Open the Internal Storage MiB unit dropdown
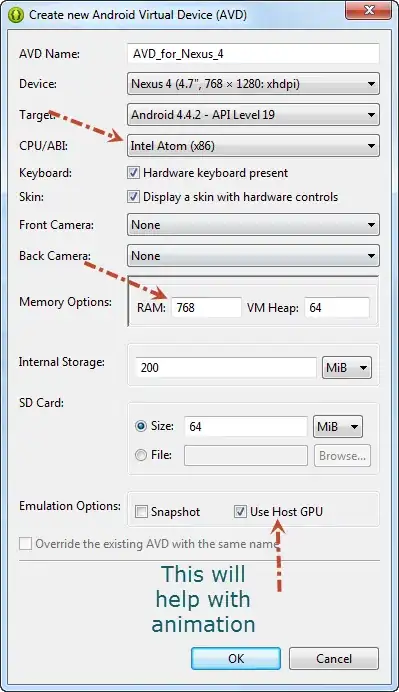399x692 pixels. tap(347, 368)
